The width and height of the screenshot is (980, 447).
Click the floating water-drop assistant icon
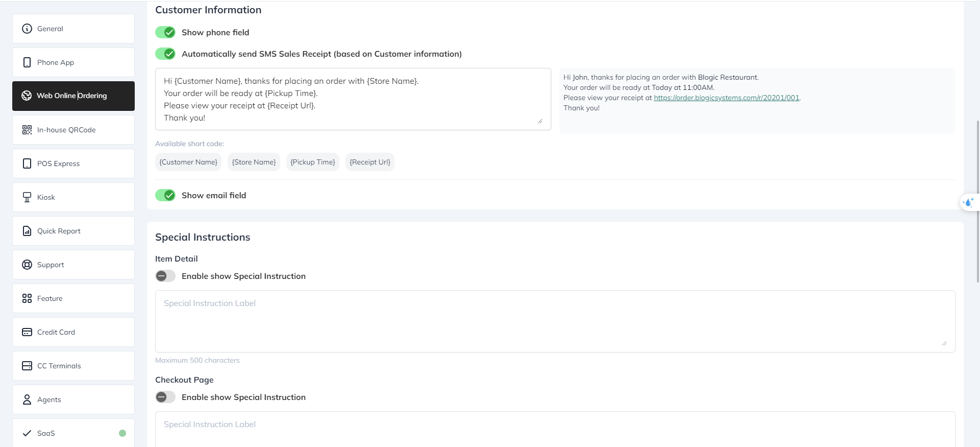coord(968,202)
